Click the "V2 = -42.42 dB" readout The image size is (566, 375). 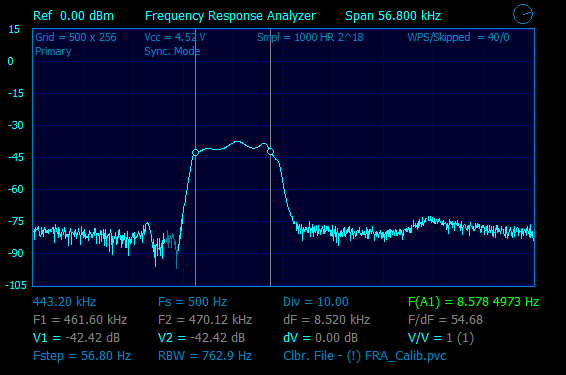click(x=201, y=338)
